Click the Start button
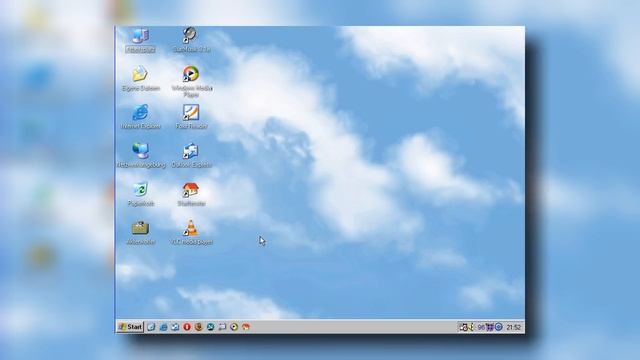Screen dimensions: 640x360 (x=130, y=327)
